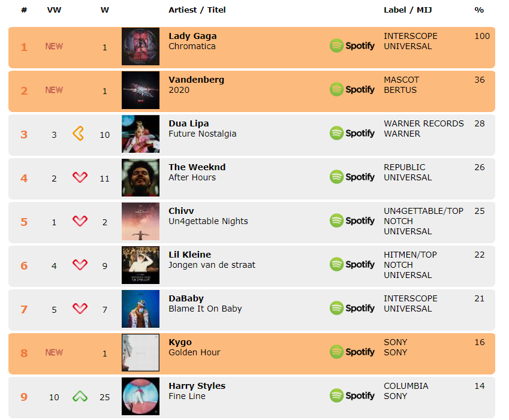The height and width of the screenshot is (420, 509).
Task: Click Spotify icon beside Dua Lipa Future Nostalgia
Action: click(x=352, y=133)
